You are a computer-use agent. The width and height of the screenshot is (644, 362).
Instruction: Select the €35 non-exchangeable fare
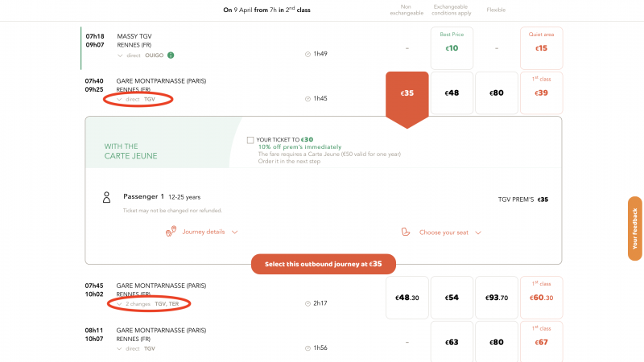407,93
